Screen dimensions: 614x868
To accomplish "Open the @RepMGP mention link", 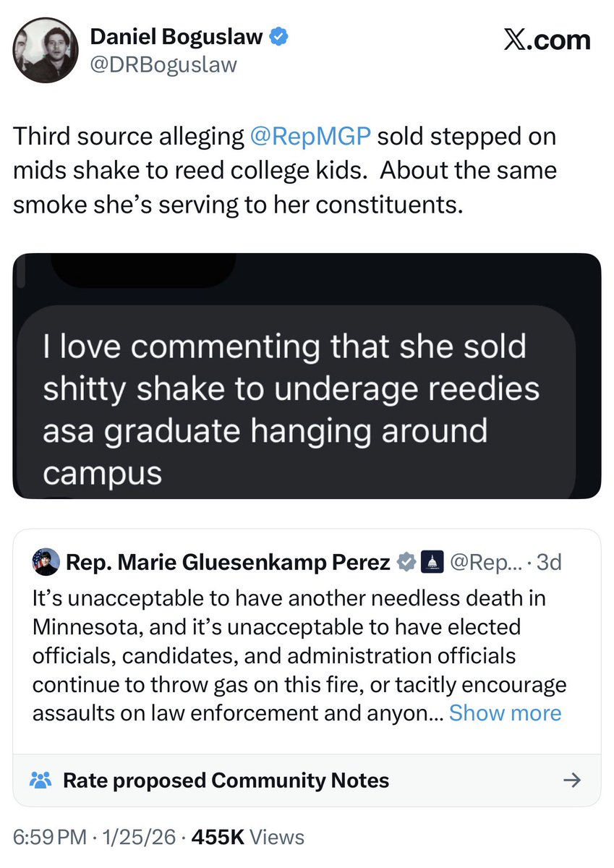I will click(310, 137).
